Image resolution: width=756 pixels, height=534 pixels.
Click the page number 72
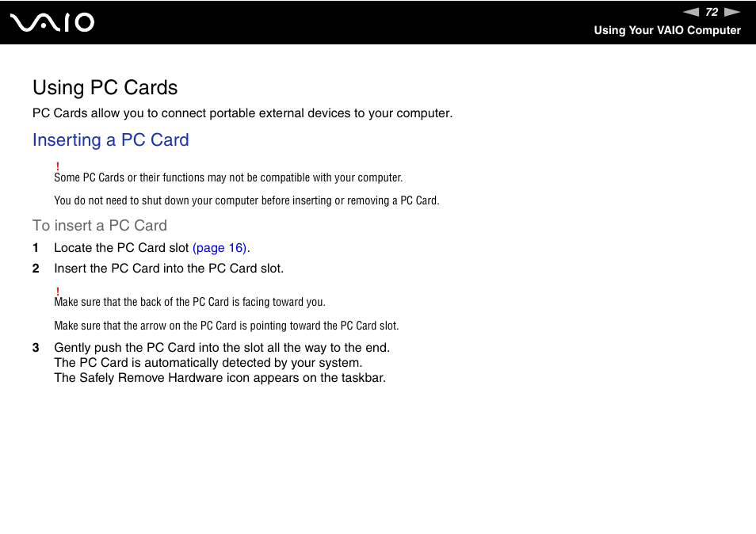[x=712, y=12]
